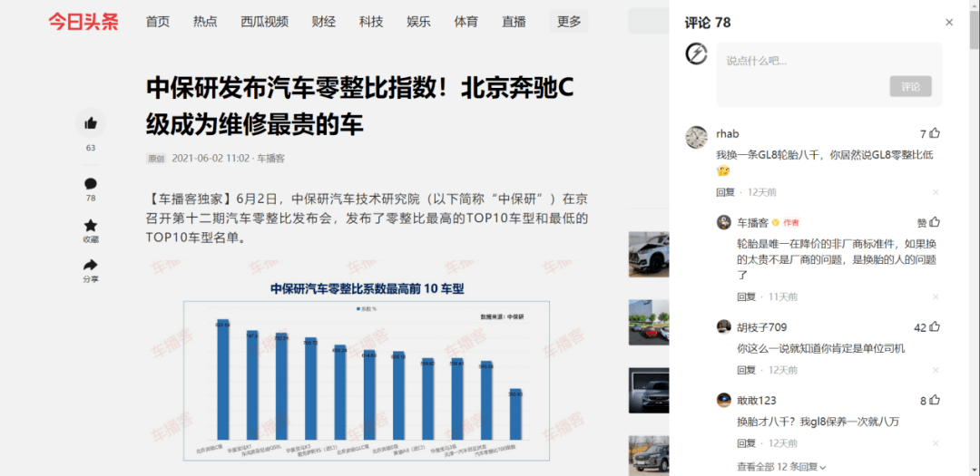Click the article headline
Screen dimensions: 980x476
coord(359,107)
